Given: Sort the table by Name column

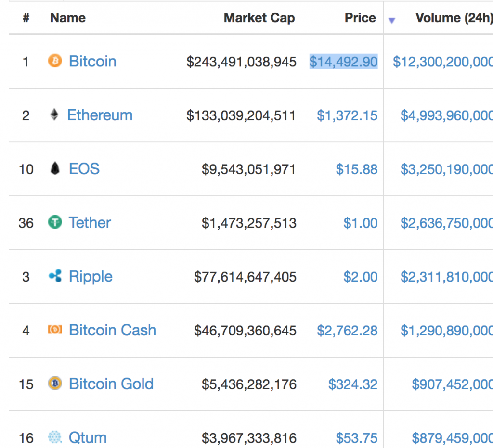Looking at the screenshot, I should coord(67,18).
